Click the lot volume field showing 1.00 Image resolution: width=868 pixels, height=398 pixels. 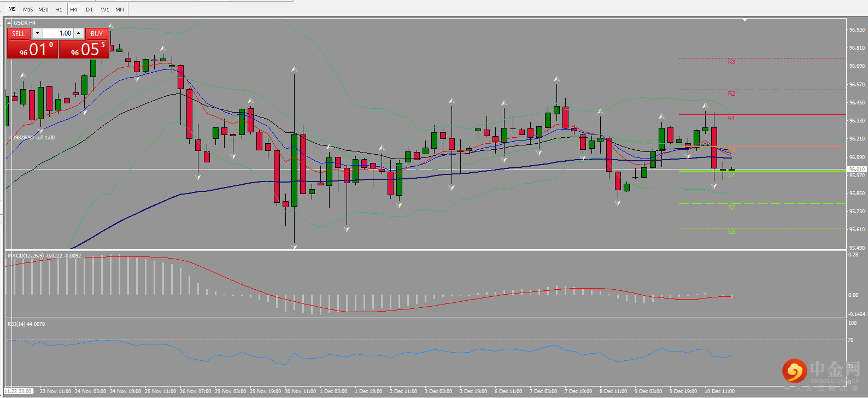tap(58, 33)
